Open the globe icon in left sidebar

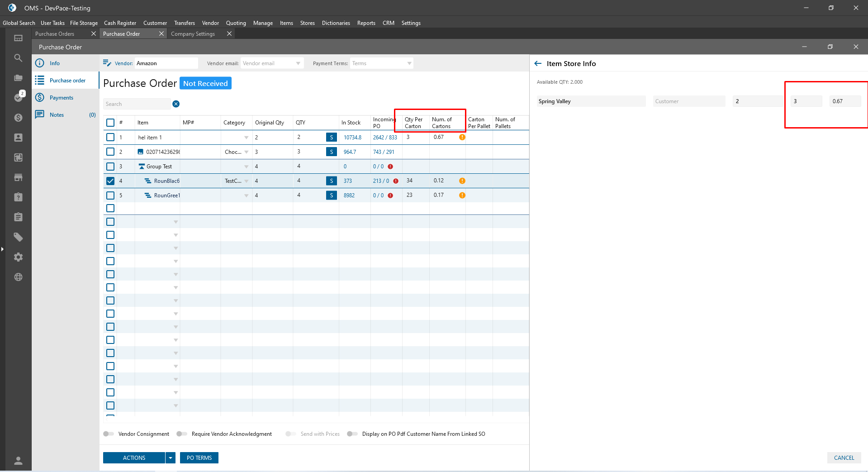coord(18,277)
